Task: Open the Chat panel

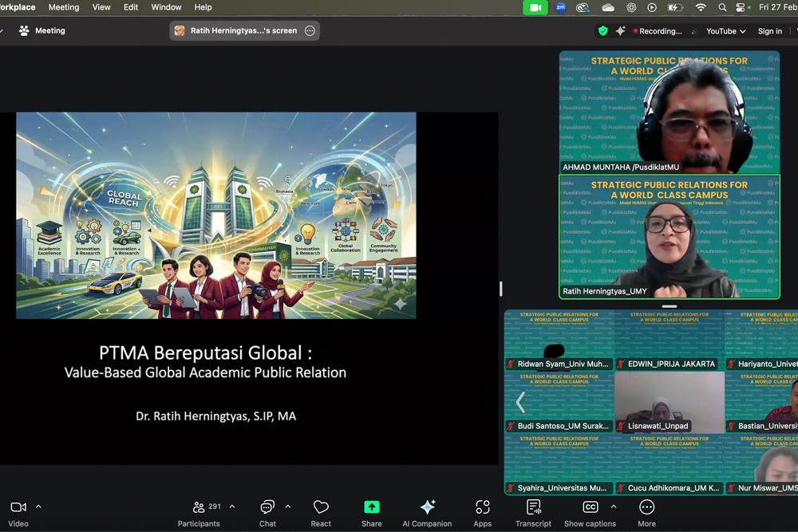Action: coord(267,507)
